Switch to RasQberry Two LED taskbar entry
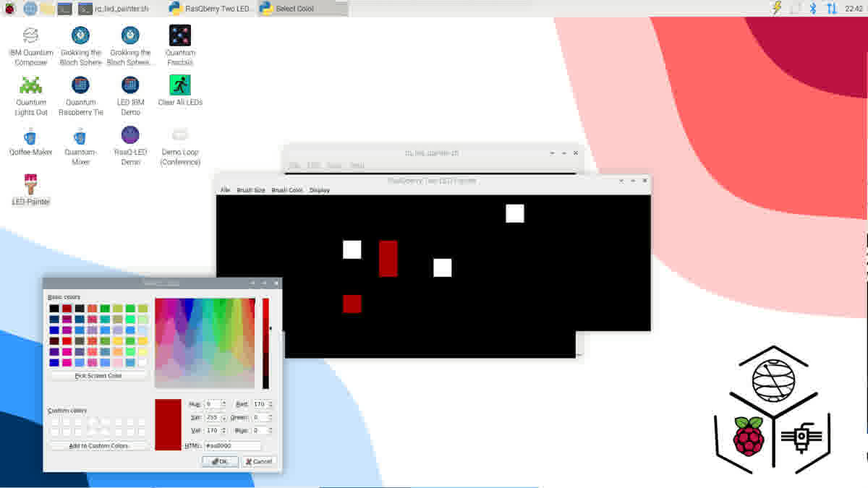The image size is (868, 488). [210, 9]
